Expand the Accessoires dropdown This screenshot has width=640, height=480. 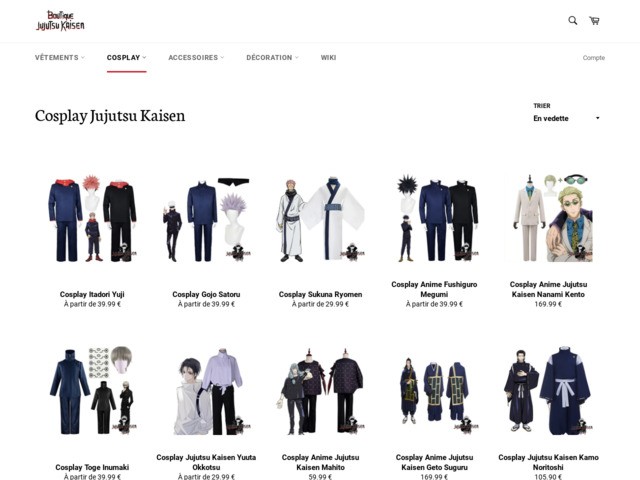(x=196, y=58)
